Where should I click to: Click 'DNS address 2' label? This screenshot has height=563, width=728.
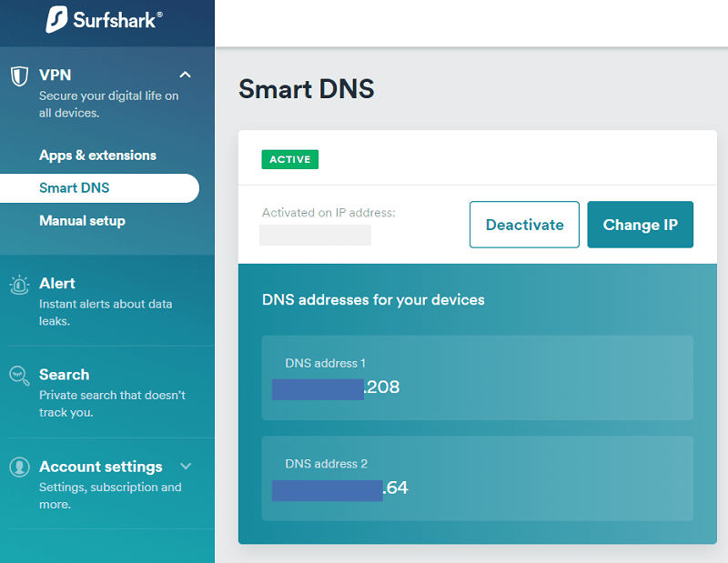326,464
